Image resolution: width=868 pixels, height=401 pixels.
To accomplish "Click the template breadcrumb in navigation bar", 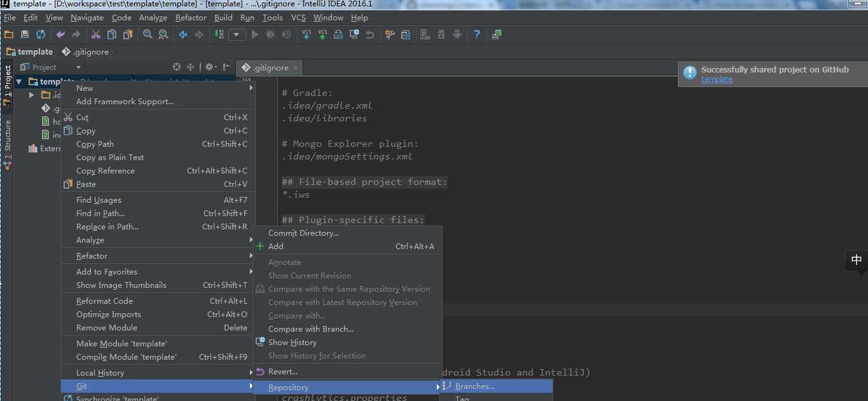I will (x=30, y=51).
